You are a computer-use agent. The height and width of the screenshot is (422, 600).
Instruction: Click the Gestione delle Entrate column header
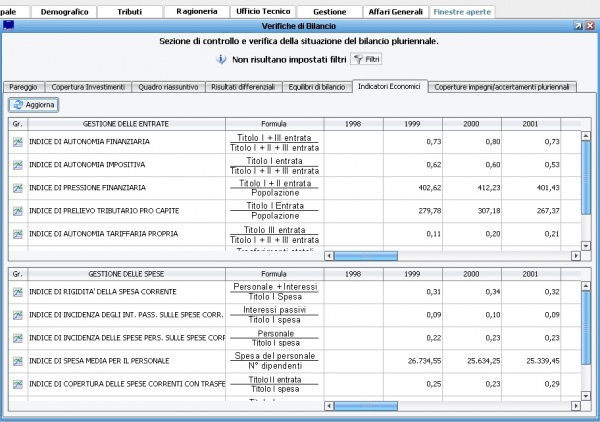pyautogui.click(x=126, y=124)
